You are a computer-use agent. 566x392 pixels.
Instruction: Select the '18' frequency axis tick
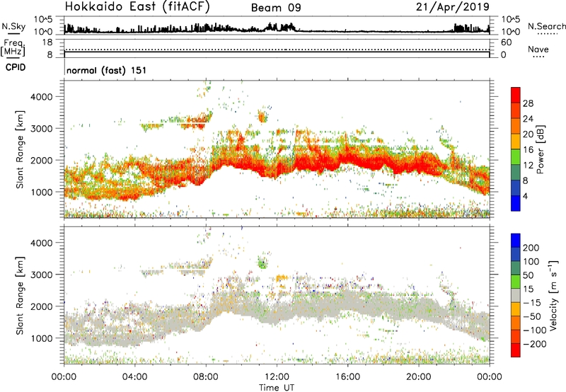click(x=47, y=42)
